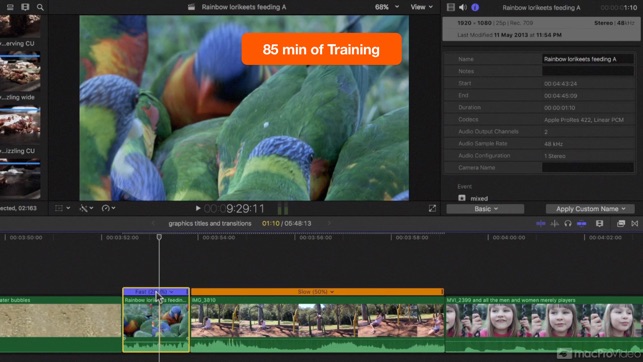This screenshot has height=362, width=643.
Task: Open the Info inspector icon
Action: pyautogui.click(x=475, y=7)
